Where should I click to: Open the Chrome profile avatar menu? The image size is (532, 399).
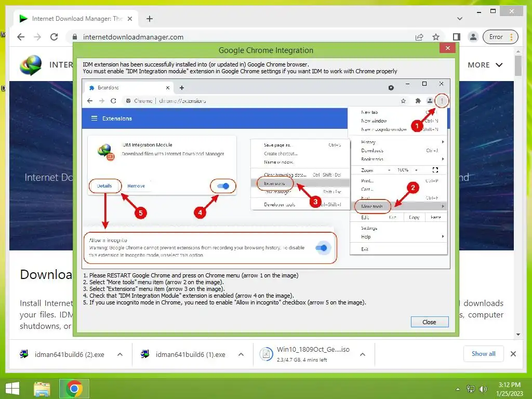(473, 37)
